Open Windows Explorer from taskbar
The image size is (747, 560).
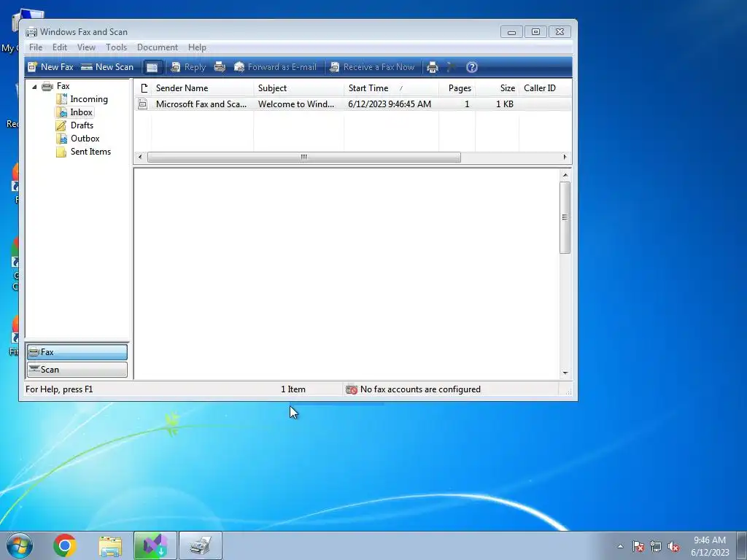(110, 545)
